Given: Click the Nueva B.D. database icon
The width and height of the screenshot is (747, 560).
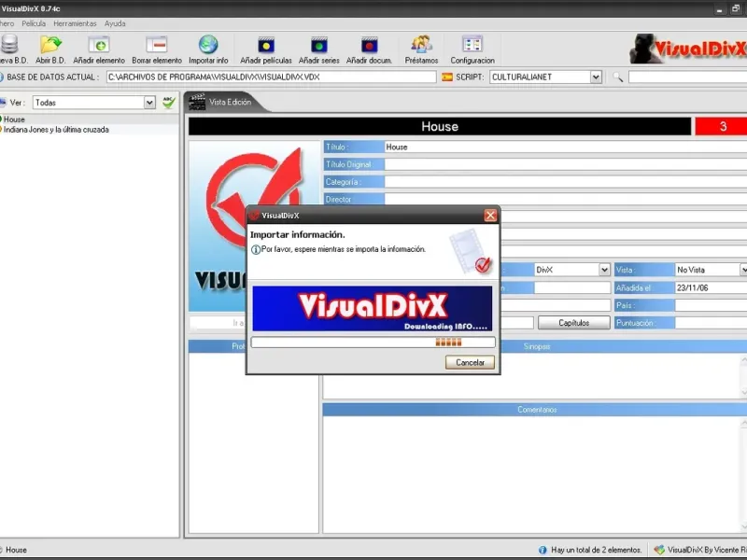Looking at the screenshot, I should (9, 45).
